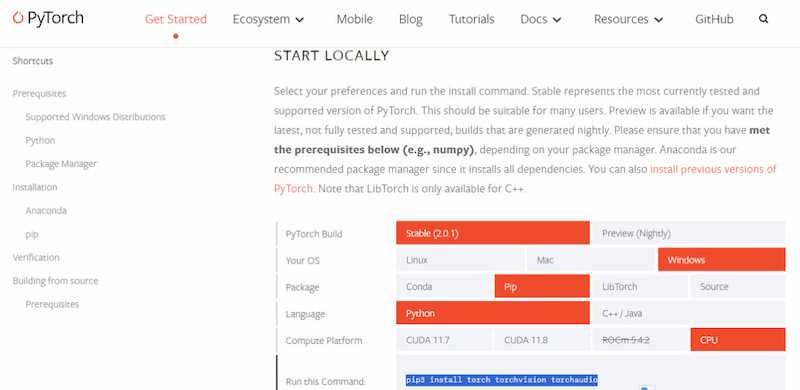
Task: Click the Compute Platform row label
Action: pos(324,340)
